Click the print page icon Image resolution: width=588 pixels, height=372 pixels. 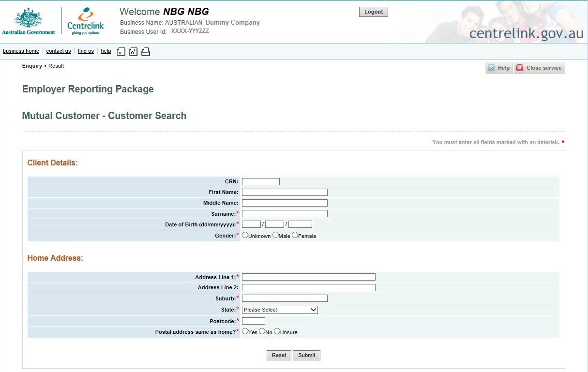pyautogui.click(x=146, y=52)
